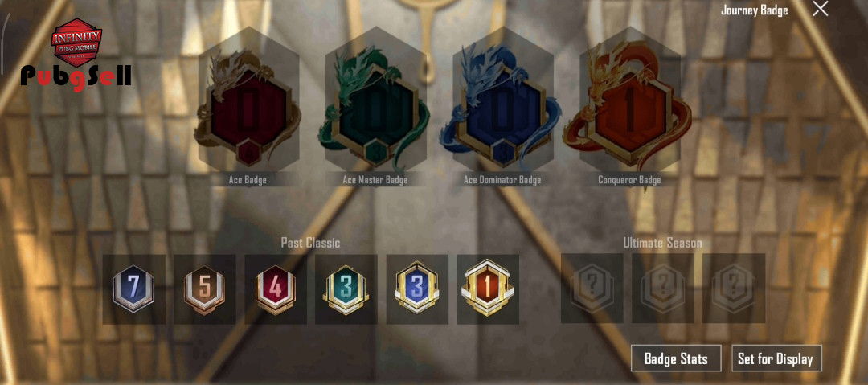Choose the red badge numbered 4

tap(275, 289)
